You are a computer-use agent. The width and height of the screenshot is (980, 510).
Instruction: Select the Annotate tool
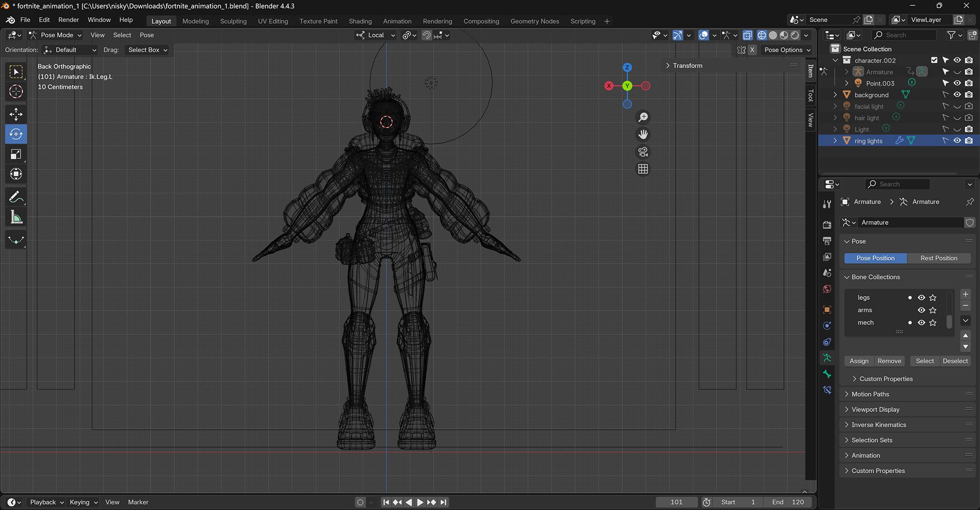tap(16, 197)
